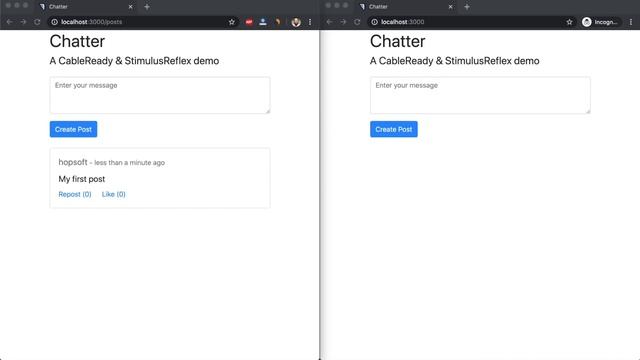Click the textarea resize handle in right window
Screen dimensions: 640x360
588,111
